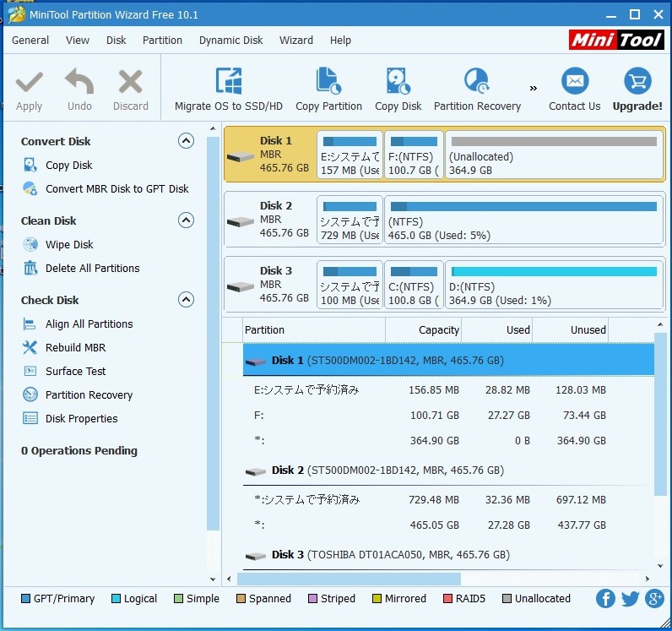Select D:(NTFS) block on Disk 3
The width and height of the screenshot is (672, 631).
(554, 285)
